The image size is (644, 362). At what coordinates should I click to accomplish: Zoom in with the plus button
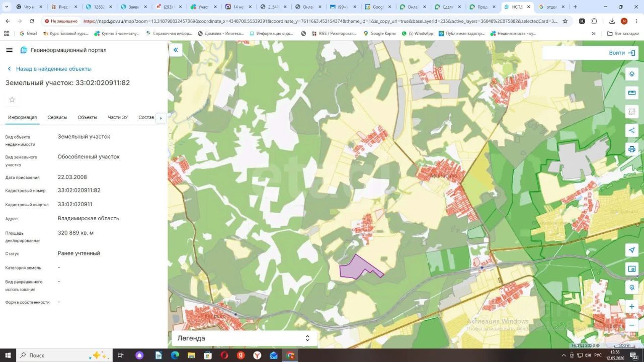(632, 306)
